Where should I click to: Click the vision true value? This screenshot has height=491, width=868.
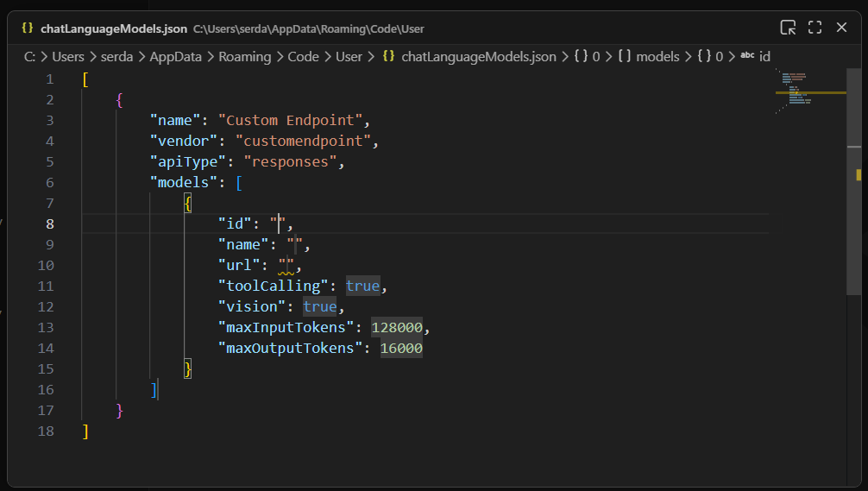[320, 306]
